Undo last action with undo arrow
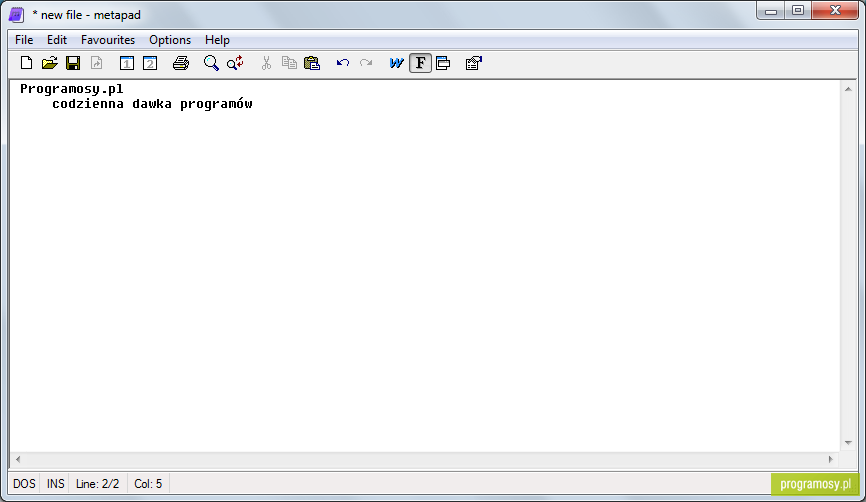This screenshot has height=502, width=866. click(342, 63)
